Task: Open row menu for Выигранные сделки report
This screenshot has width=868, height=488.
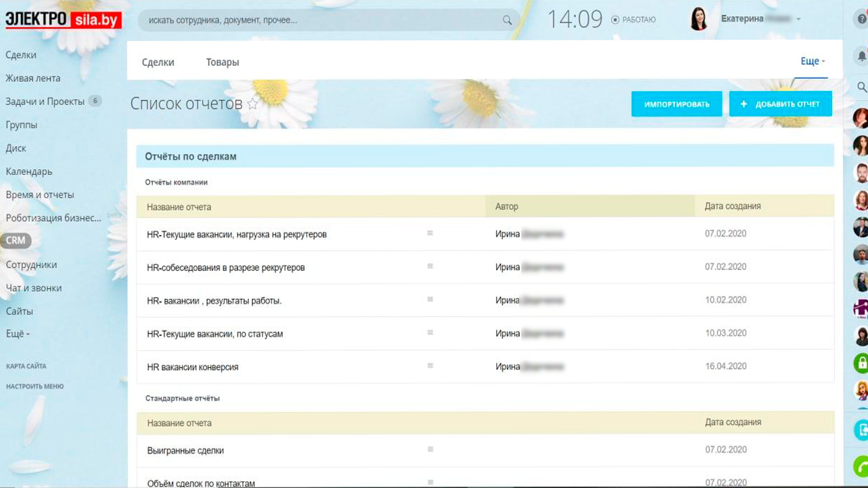Action: tap(430, 449)
